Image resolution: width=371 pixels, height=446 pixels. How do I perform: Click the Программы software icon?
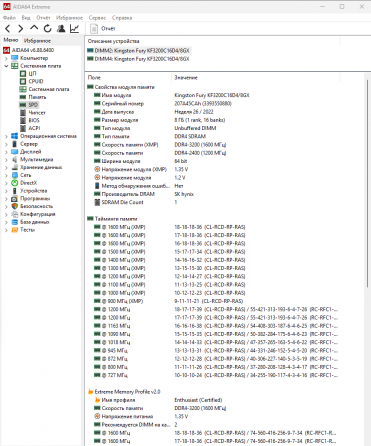14,199
